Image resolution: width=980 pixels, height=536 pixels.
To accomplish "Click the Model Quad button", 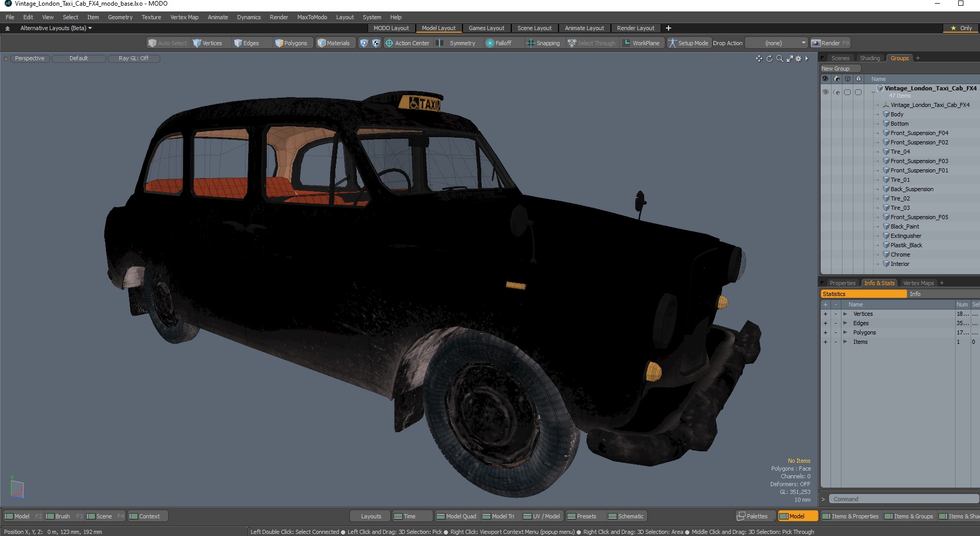I will pyautogui.click(x=456, y=516).
